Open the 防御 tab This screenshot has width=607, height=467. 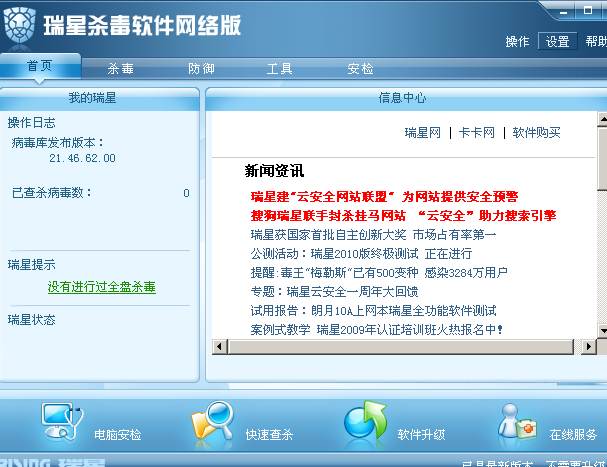[201, 69]
